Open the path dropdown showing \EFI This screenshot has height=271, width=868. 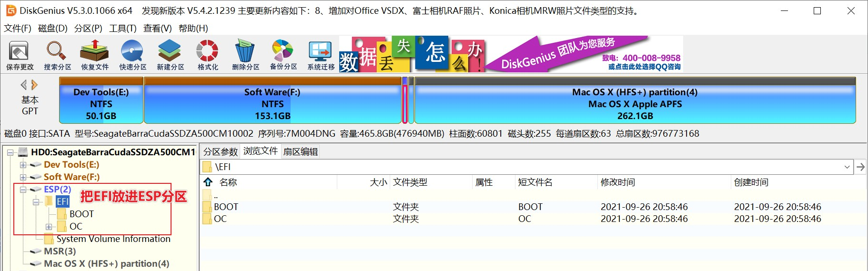tap(847, 167)
